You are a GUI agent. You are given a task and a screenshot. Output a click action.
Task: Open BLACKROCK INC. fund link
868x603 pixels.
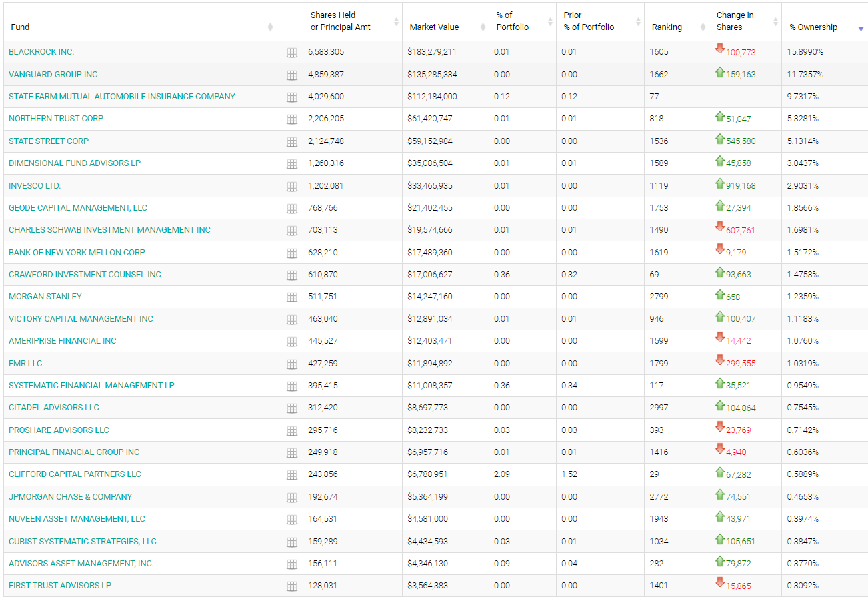pos(41,52)
